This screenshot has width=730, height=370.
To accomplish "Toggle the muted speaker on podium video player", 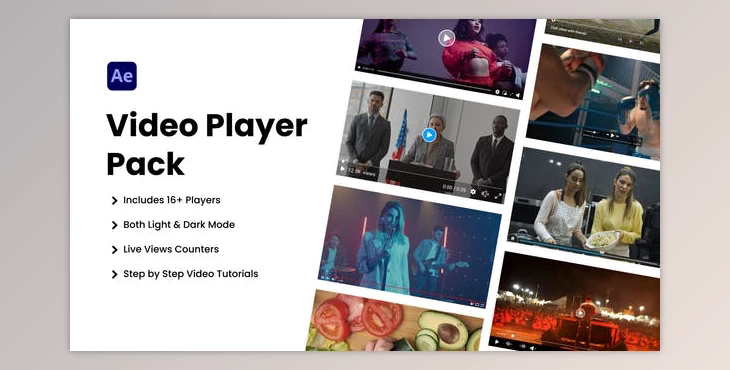I will [485, 194].
